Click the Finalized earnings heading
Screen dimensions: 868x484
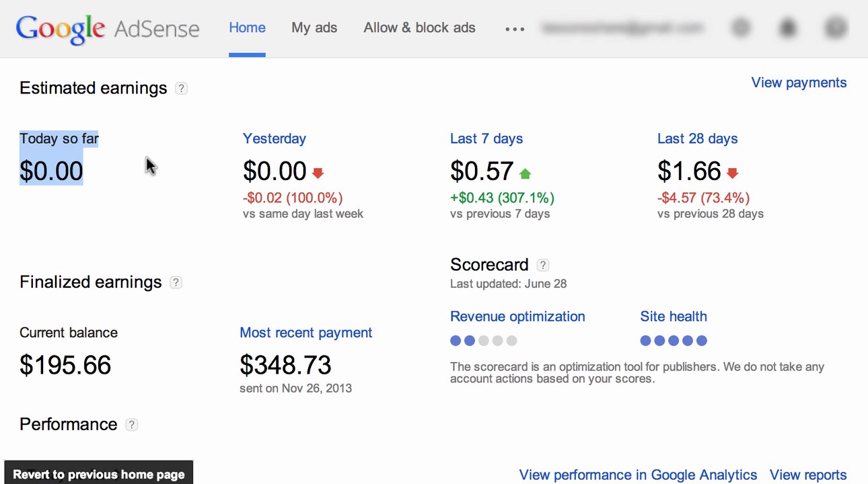pos(90,282)
